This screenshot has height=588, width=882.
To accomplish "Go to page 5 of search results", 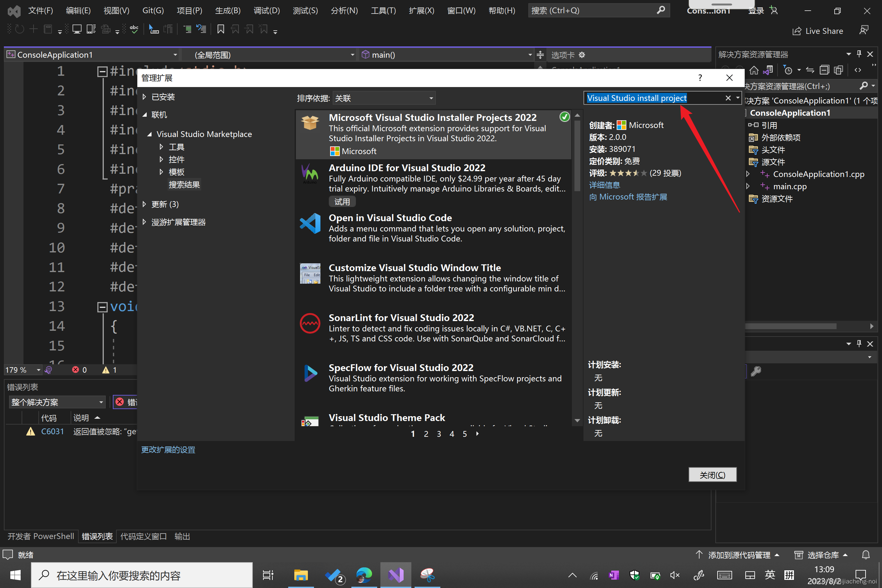I will tap(465, 434).
